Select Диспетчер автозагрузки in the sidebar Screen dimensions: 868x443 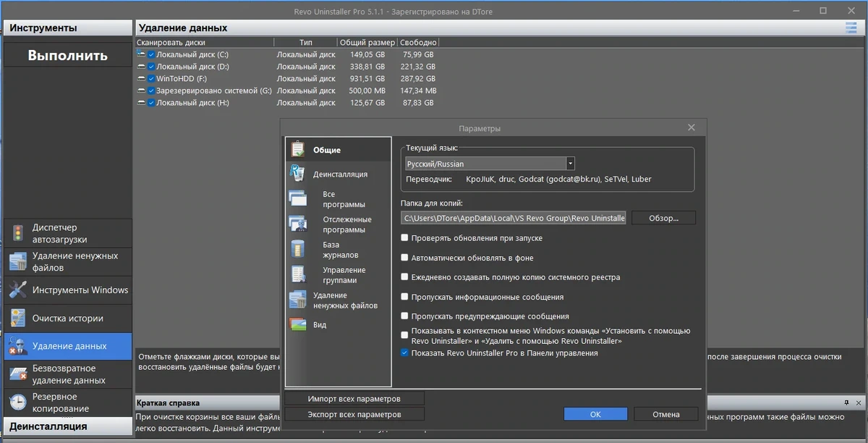[68, 233]
